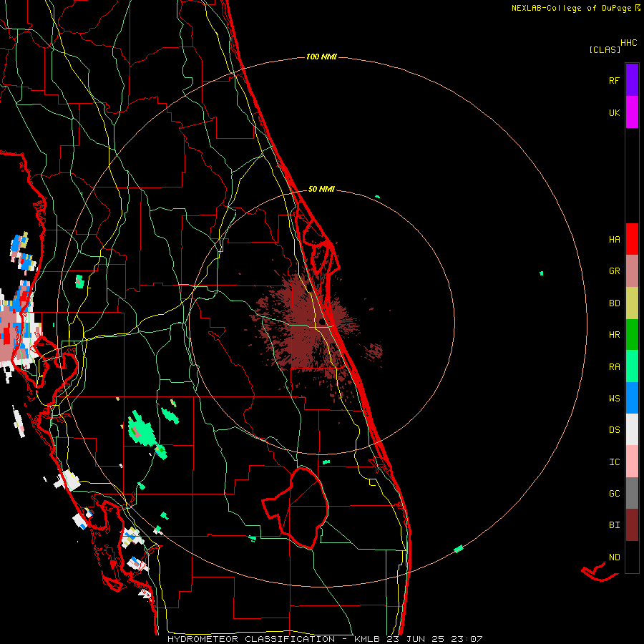Click the "UK" legend label

(x=614, y=112)
